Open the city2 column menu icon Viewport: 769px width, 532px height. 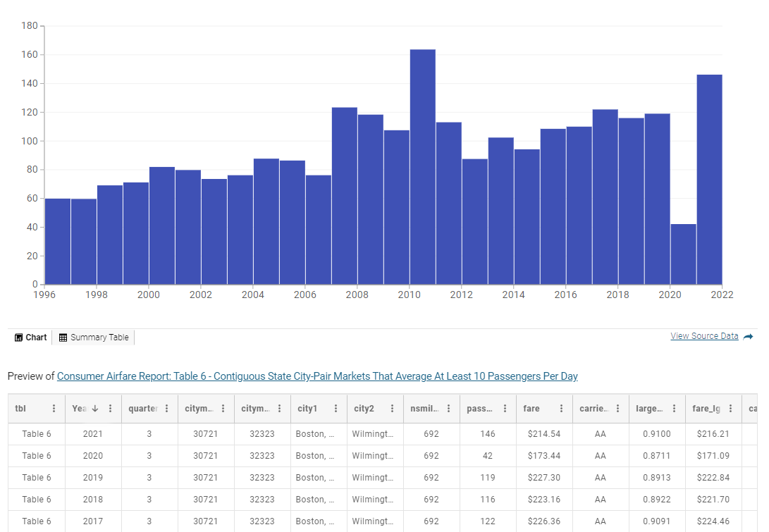(x=393, y=409)
